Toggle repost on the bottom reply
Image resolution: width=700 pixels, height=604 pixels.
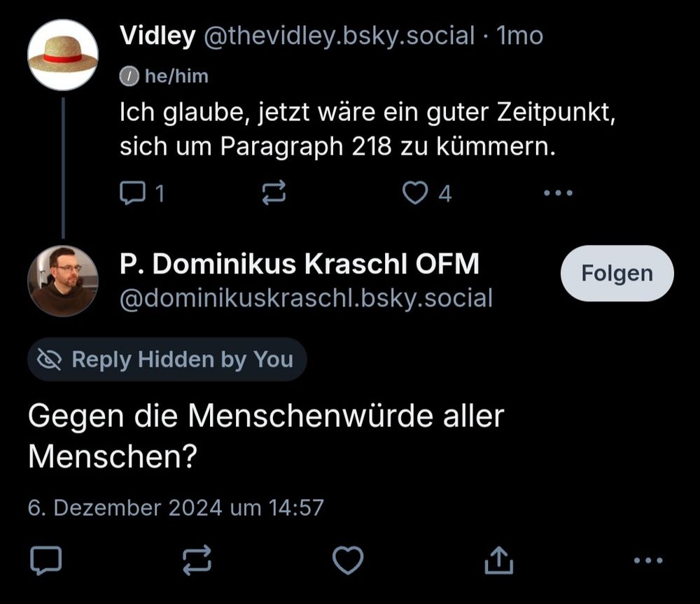198,559
